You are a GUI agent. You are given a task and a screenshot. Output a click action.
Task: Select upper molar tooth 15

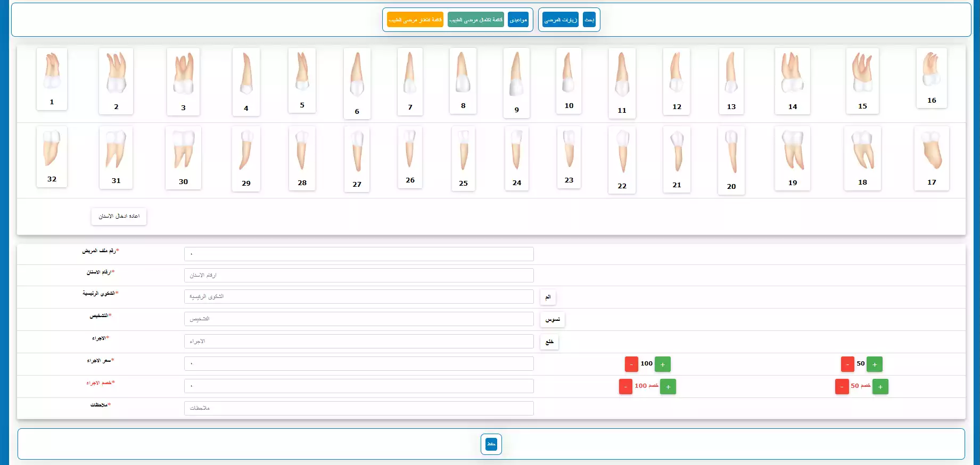tap(862, 81)
